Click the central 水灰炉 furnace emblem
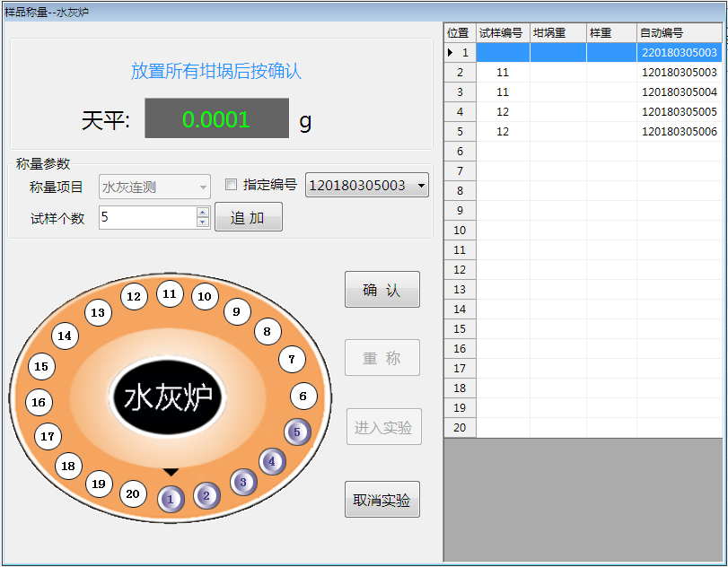The image size is (728, 567). coord(167,398)
